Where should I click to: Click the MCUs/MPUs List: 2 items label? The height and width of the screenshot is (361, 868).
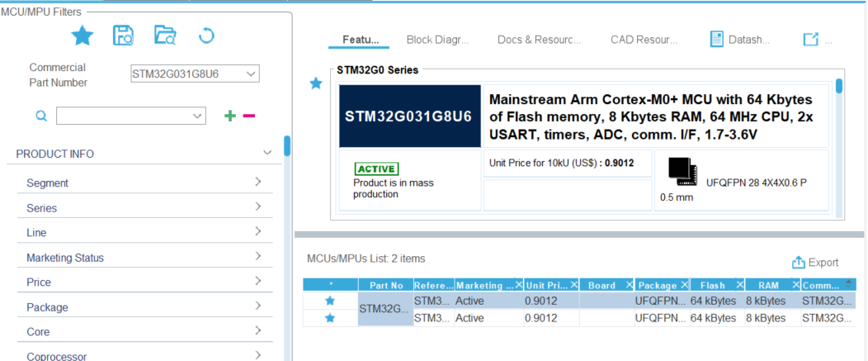[366, 259]
